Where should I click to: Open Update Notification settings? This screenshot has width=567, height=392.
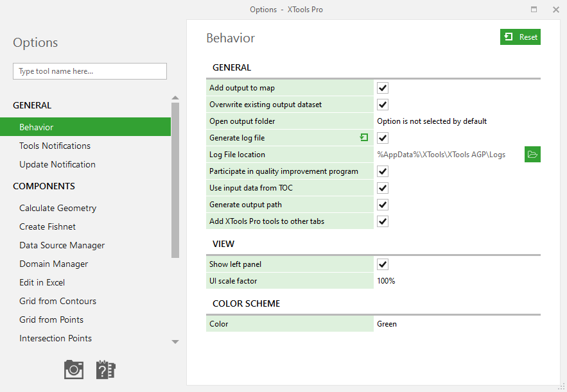click(58, 164)
